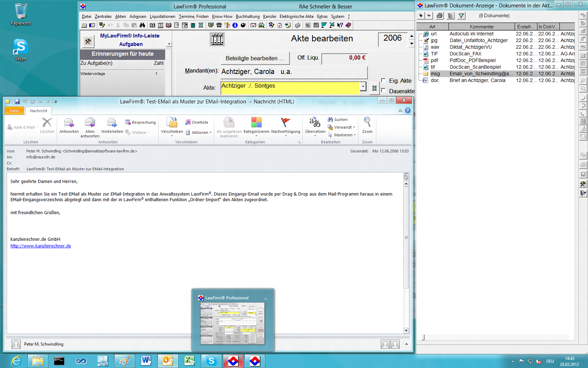Image resolution: width=588 pixels, height=368 pixels.
Task: Open Skype from the taskbar
Action: tap(211, 361)
